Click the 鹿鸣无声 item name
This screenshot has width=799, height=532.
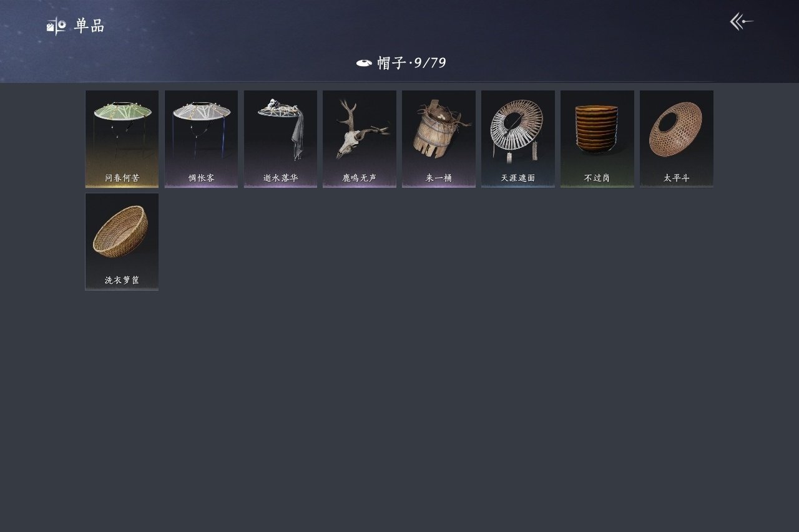tap(360, 178)
